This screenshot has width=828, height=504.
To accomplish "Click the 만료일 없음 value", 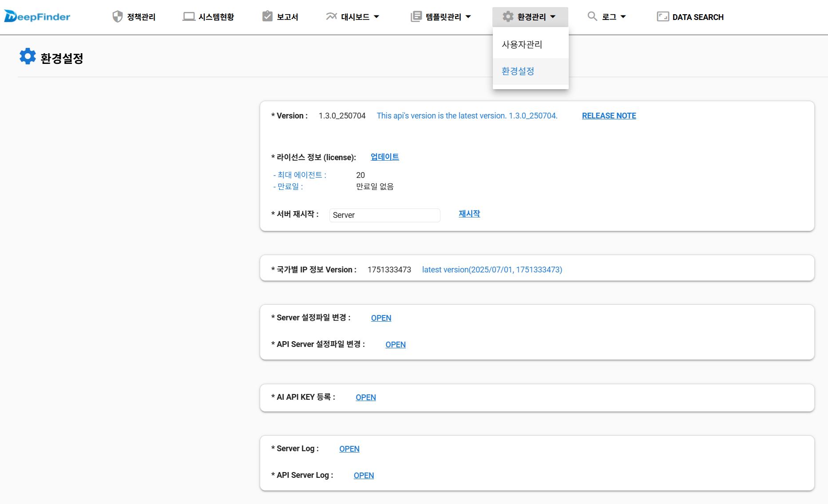I will pos(375,187).
